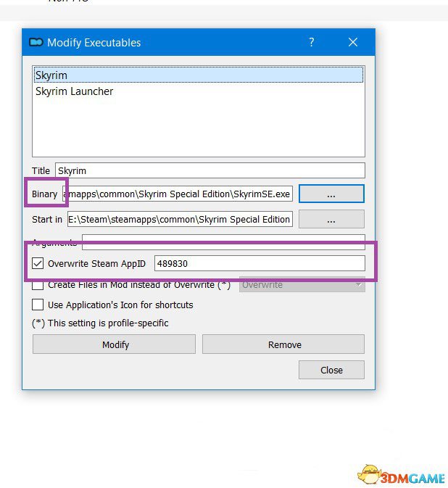Click the Arguments text field
The image size is (448, 488).
[223, 242]
